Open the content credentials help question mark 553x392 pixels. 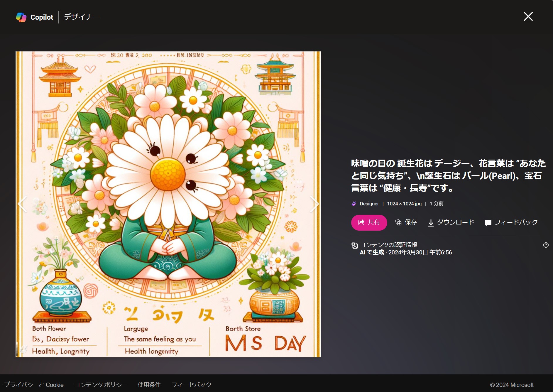click(x=546, y=245)
